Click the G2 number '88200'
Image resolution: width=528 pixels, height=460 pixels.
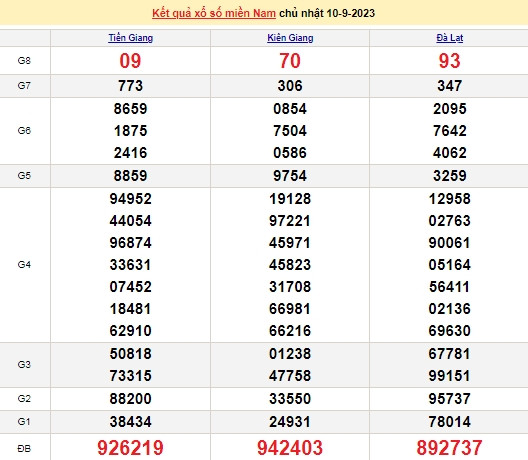[130, 399]
